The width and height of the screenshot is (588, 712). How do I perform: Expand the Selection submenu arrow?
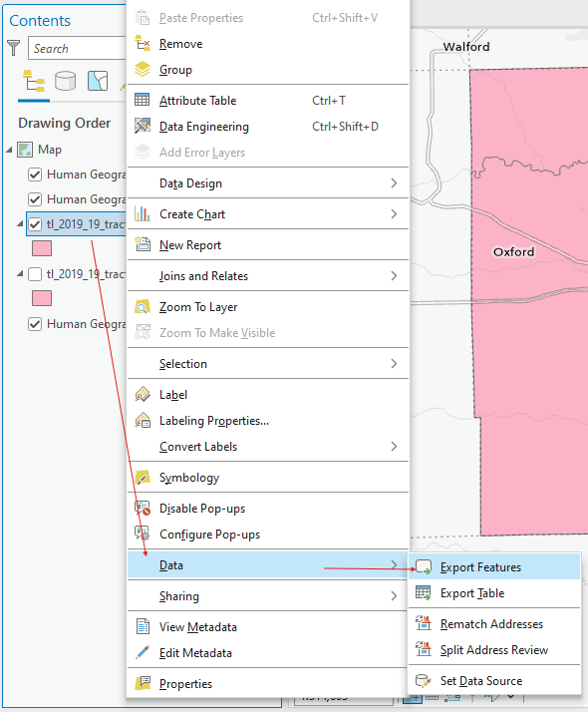pyautogui.click(x=394, y=363)
